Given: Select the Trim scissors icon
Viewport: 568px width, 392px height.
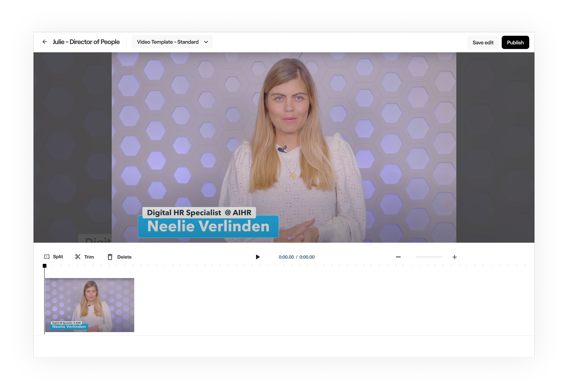Looking at the screenshot, I should 78,257.
